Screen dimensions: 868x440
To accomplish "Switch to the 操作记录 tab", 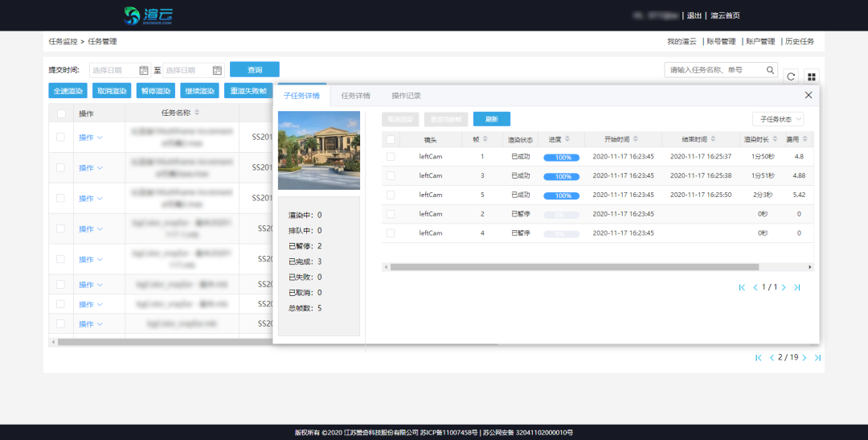I will (x=406, y=96).
